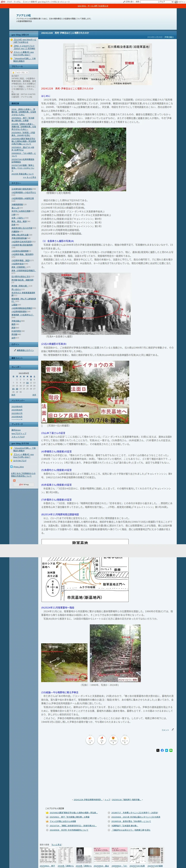This screenshot has height=868, width=186.
Task: Open the 尹奉吉義士 category link under the post title
Action: (169, 37)
